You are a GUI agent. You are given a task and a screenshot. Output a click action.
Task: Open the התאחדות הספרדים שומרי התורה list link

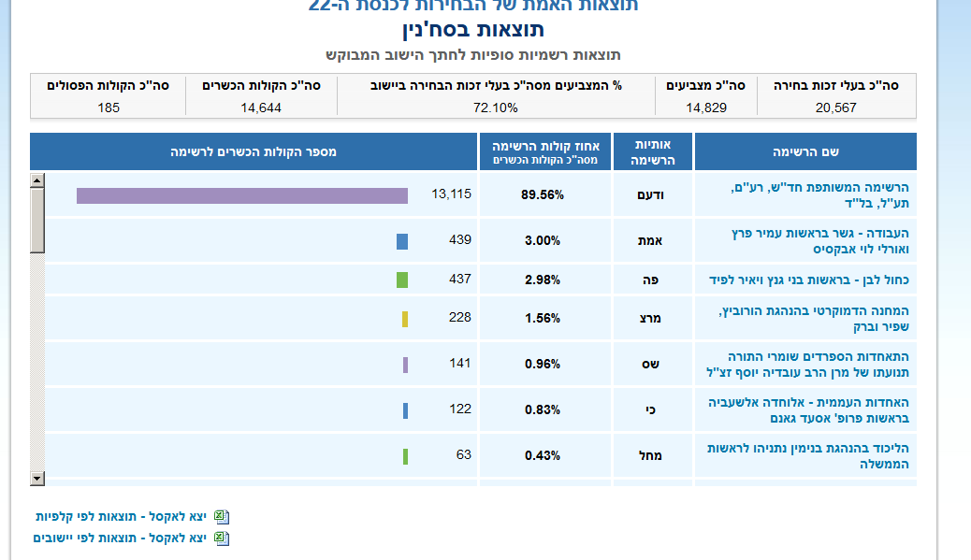coord(807,364)
